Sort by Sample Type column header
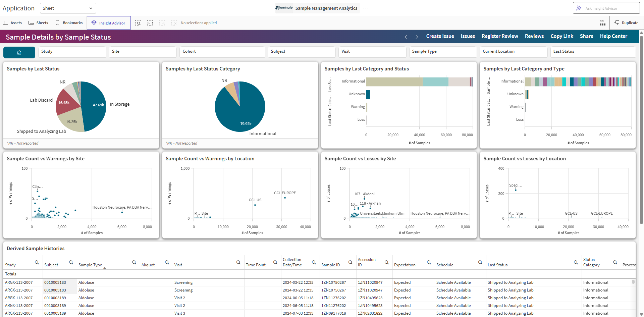644x317 pixels. (90, 265)
